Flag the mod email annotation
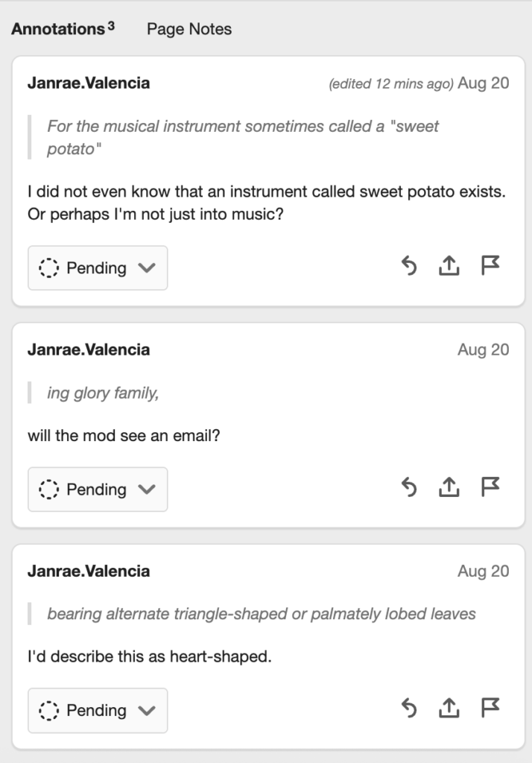This screenshot has width=532, height=763. [490, 487]
